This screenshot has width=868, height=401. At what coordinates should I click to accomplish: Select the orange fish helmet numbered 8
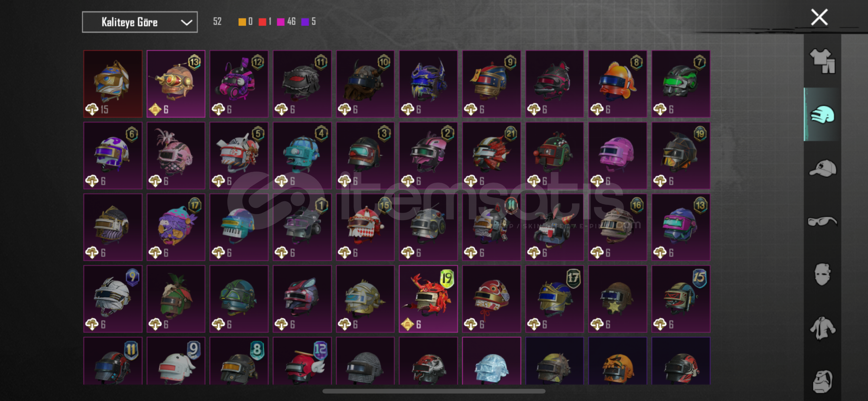618,84
